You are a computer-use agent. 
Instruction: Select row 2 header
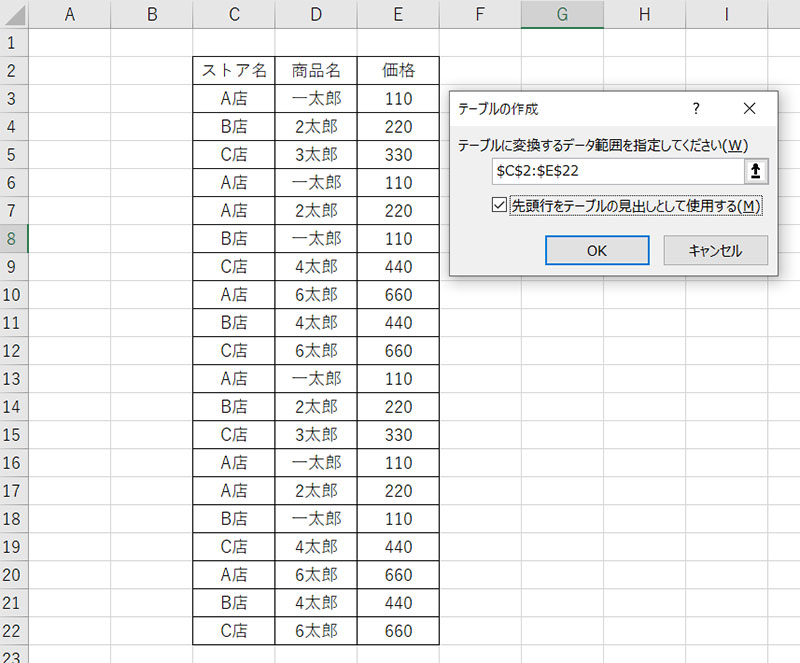13,71
